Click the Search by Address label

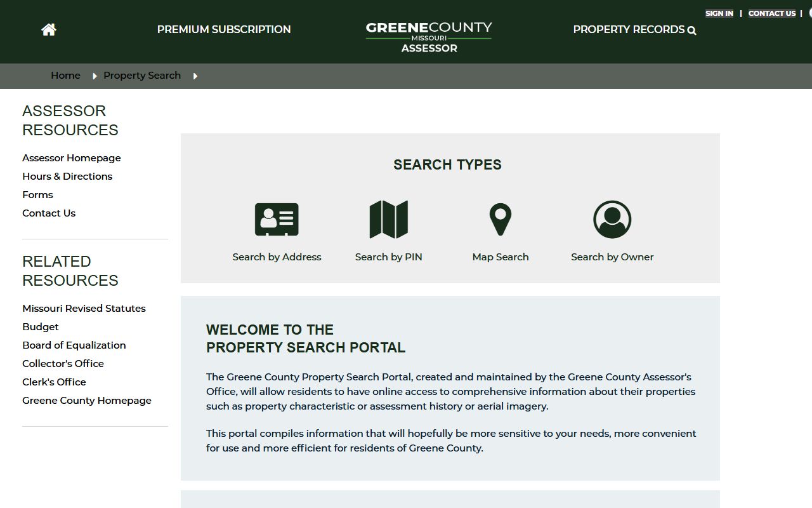(x=277, y=257)
